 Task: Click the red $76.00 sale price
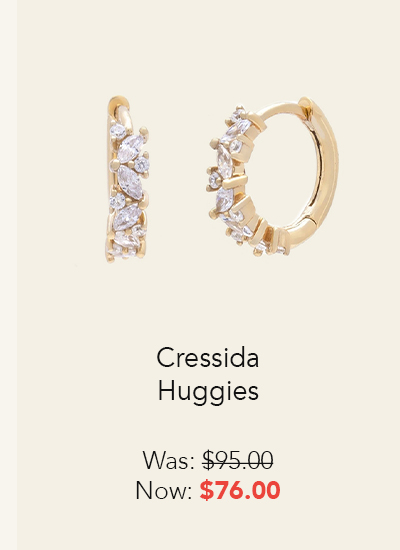tap(240, 490)
